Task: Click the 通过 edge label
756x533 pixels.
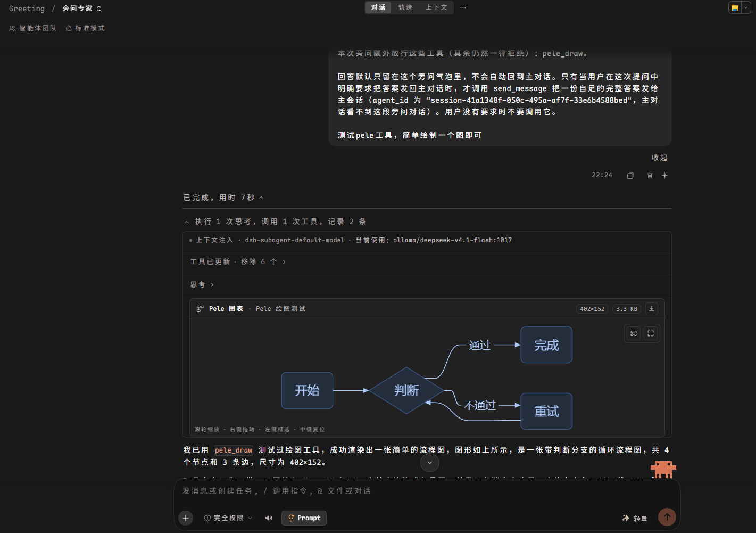Action: (x=479, y=345)
